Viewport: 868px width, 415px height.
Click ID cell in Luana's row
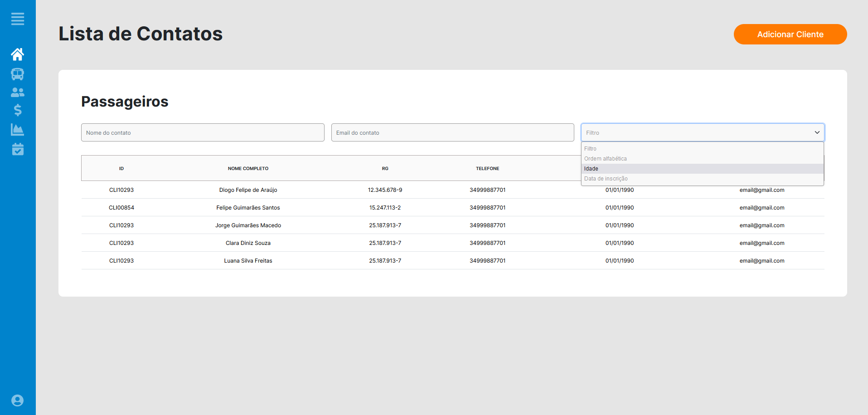tap(121, 261)
